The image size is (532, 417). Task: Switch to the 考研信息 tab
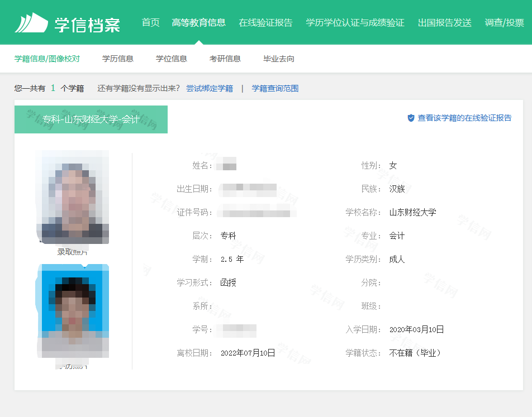(225, 59)
